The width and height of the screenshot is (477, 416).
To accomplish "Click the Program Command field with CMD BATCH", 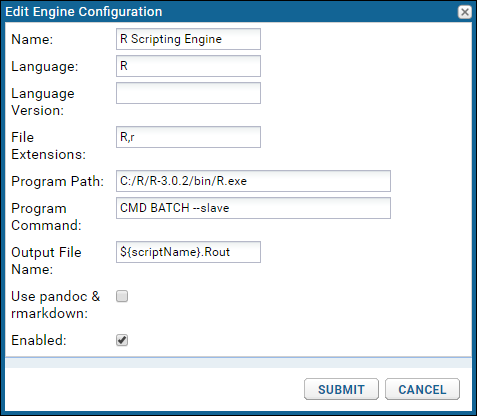I will pyautogui.click(x=253, y=208).
